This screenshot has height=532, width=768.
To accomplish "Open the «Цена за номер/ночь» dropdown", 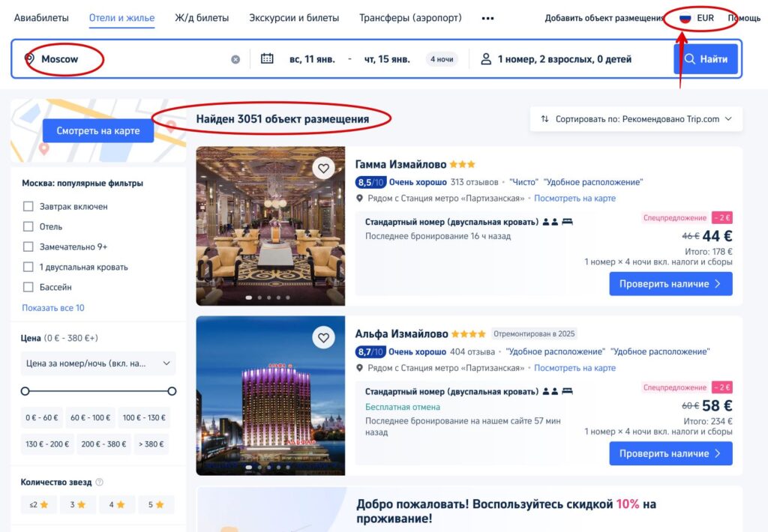I will (x=96, y=363).
